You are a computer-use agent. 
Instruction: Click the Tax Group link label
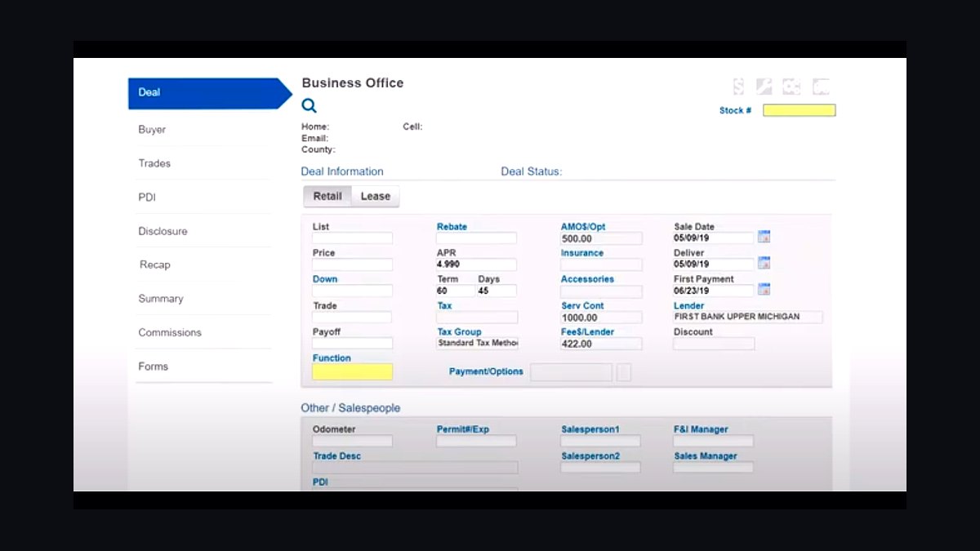460,332
